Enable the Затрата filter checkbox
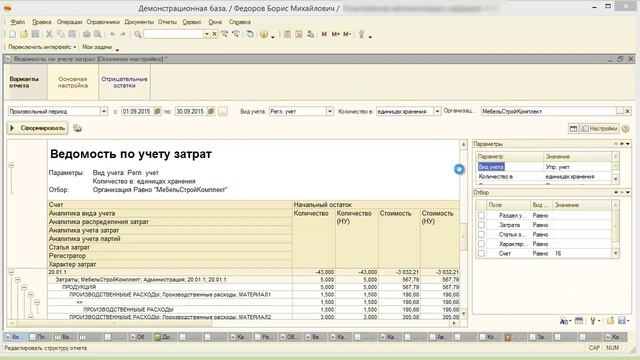Image resolution: width=640 pixels, height=360 pixels. [481, 225]
